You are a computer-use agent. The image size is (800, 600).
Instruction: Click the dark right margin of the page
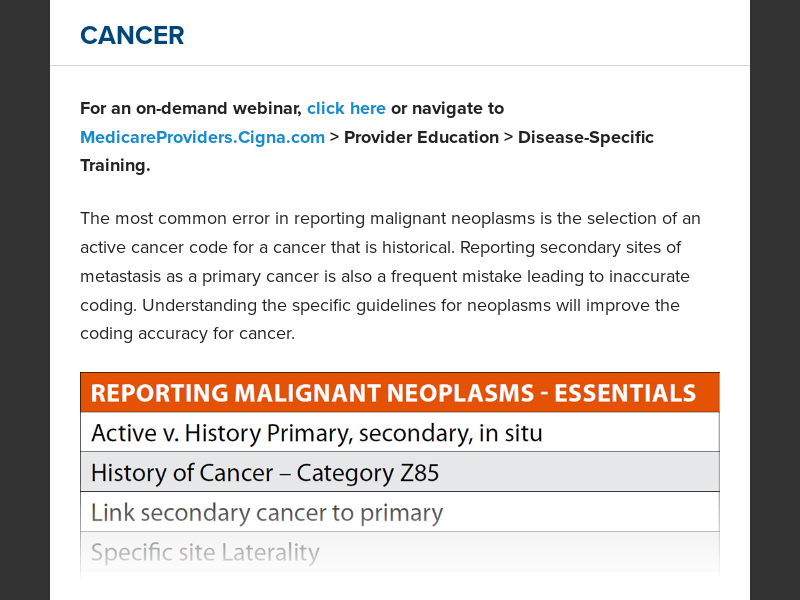775,300
